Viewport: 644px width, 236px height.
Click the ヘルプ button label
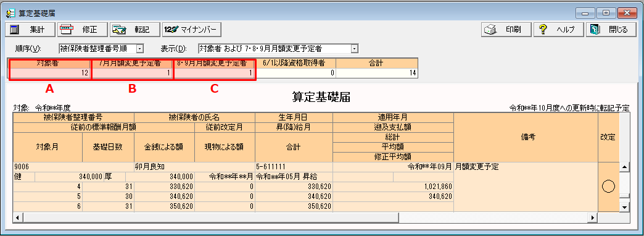tap(565, 30)
